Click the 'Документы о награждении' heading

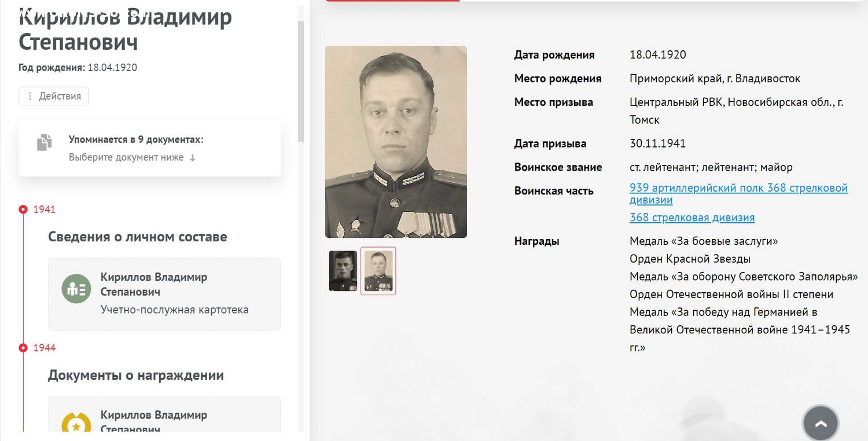tap(136, 375)
